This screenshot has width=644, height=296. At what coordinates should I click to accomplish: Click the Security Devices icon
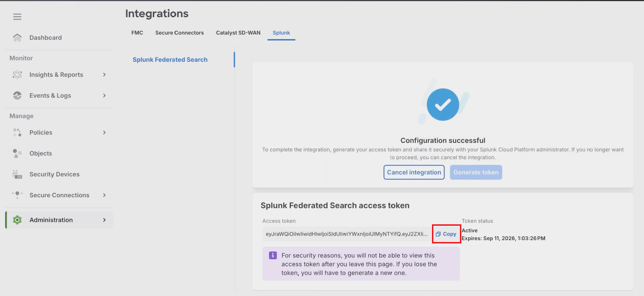17,175
